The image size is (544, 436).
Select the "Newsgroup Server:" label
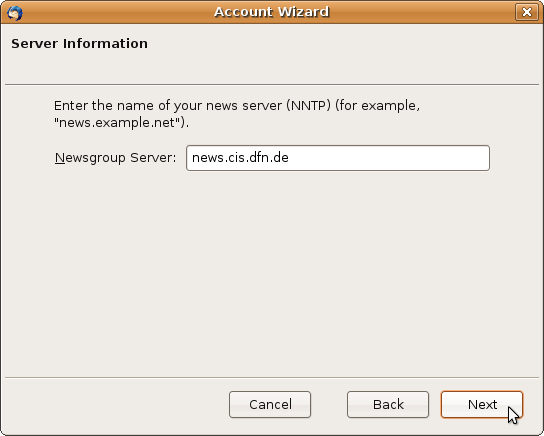(116, 158)
